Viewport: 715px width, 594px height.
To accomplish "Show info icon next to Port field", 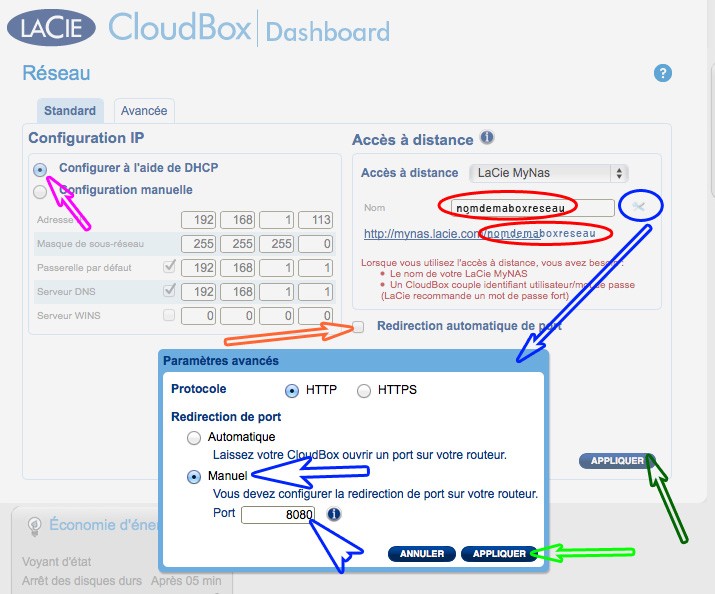I will pos(334,514).
